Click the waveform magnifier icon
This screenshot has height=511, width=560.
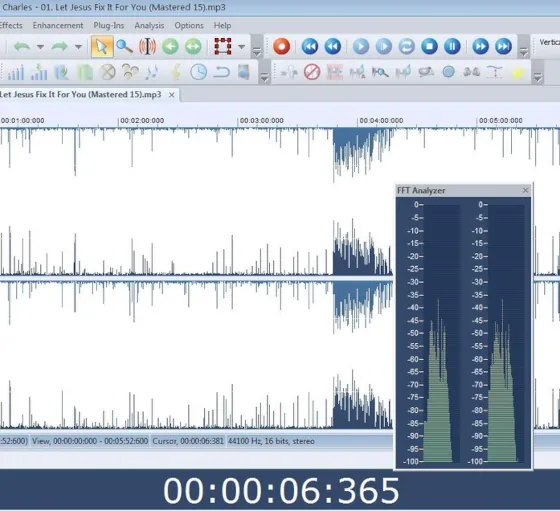coord(380,72)
